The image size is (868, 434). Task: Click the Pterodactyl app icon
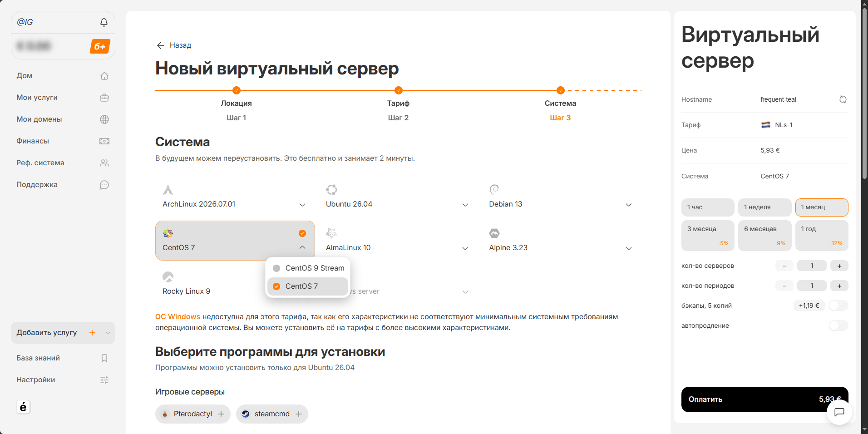165,414
